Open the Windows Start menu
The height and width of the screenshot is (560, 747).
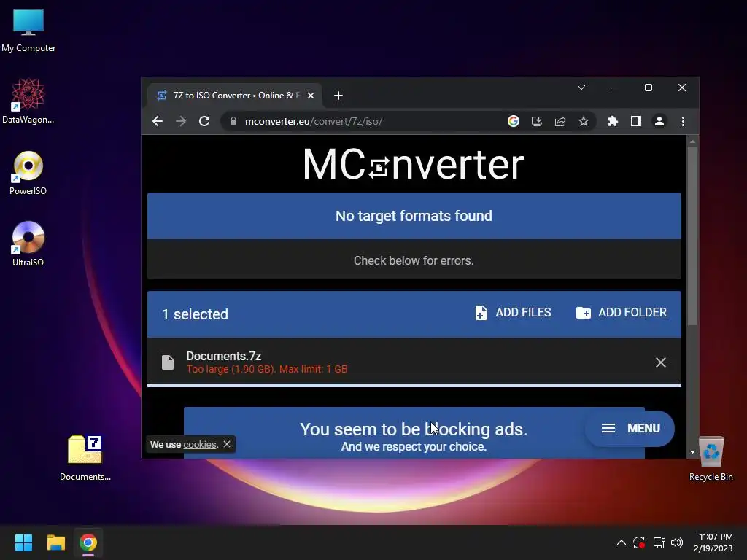[23, 542]
